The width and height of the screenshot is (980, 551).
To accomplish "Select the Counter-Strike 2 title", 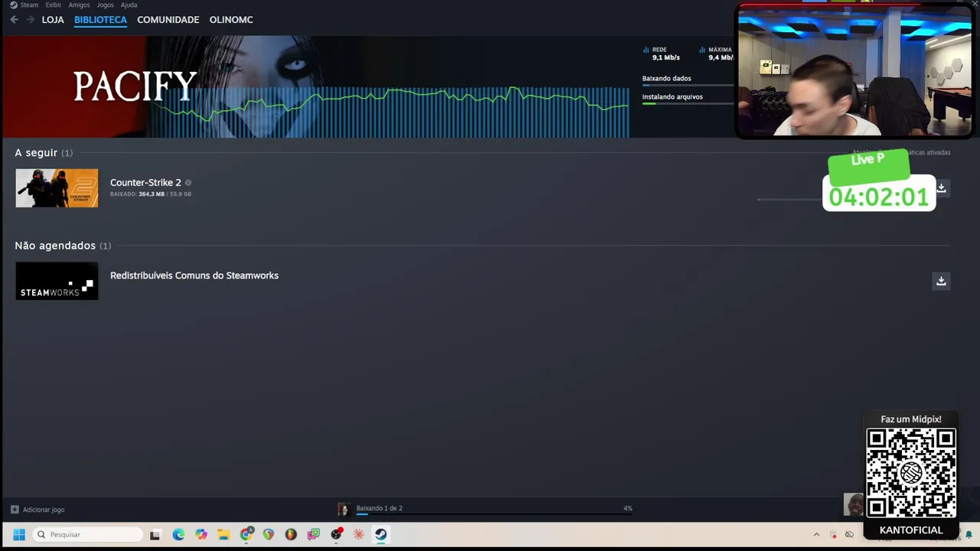I will (145, 182).
